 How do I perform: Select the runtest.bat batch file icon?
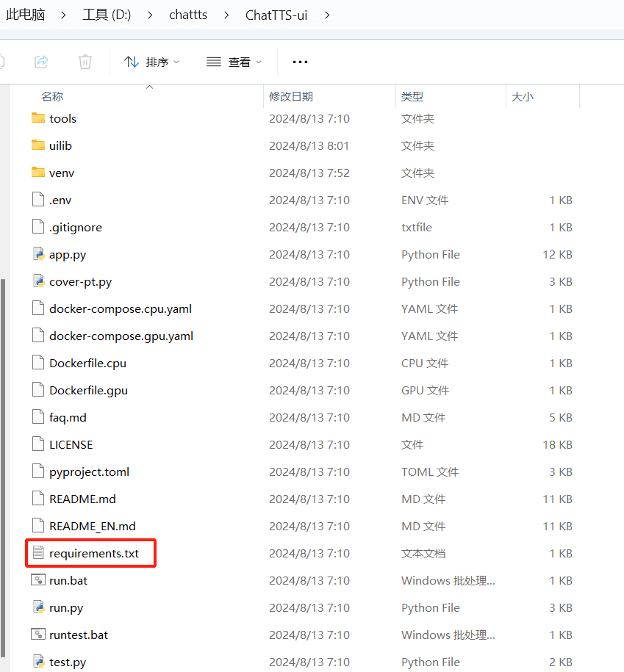(x=38, y=634)
